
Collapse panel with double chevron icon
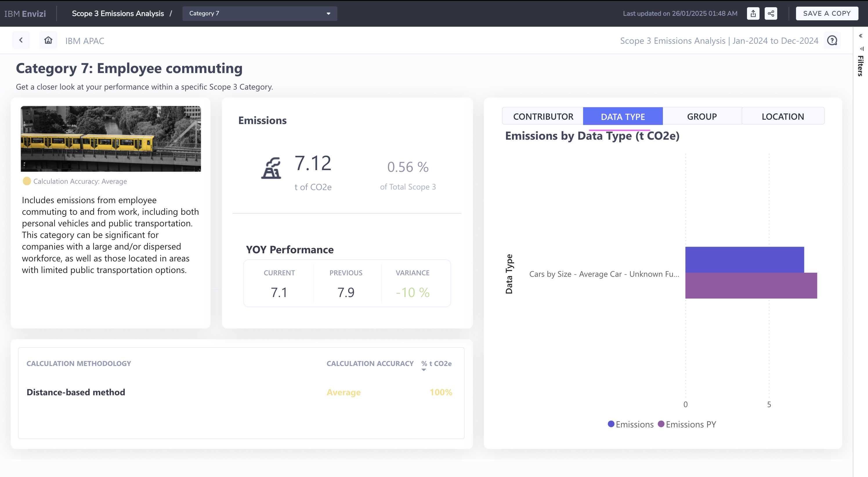click(860, 36)
